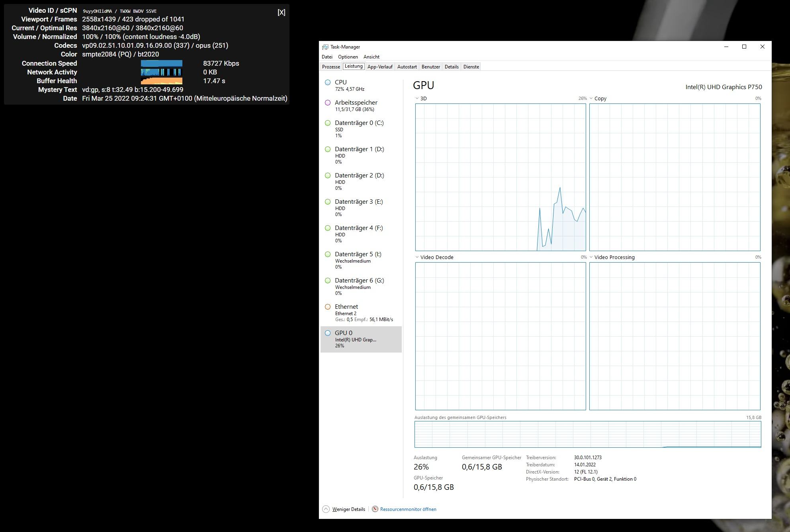Click the orange Ethernet circle icon
The image size is (790, 532).
coord(328,307)
